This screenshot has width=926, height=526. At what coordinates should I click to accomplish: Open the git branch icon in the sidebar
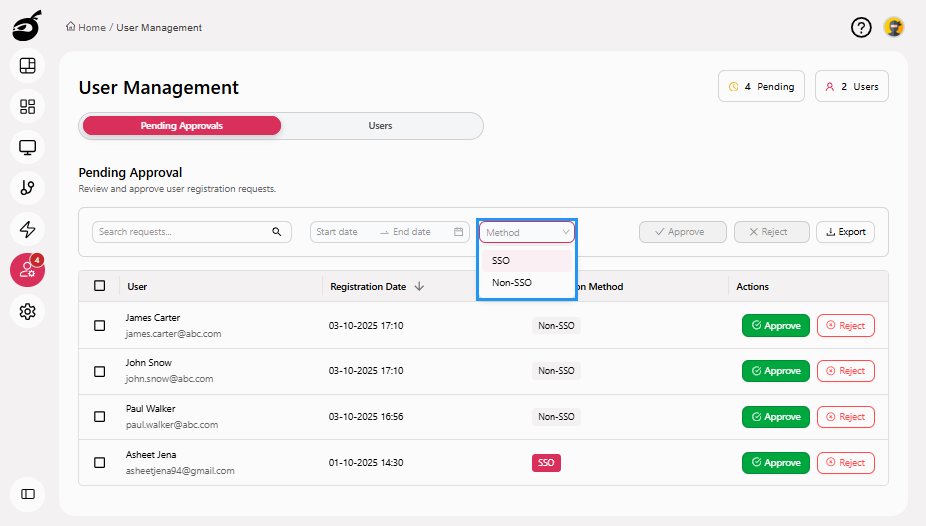(x=28, y=188)
